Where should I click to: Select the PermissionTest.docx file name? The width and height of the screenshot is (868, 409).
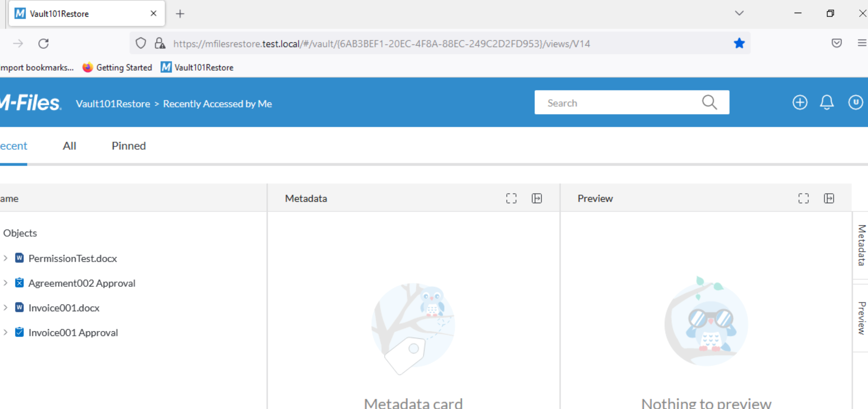pyautogui.click(x=73, y=258)
